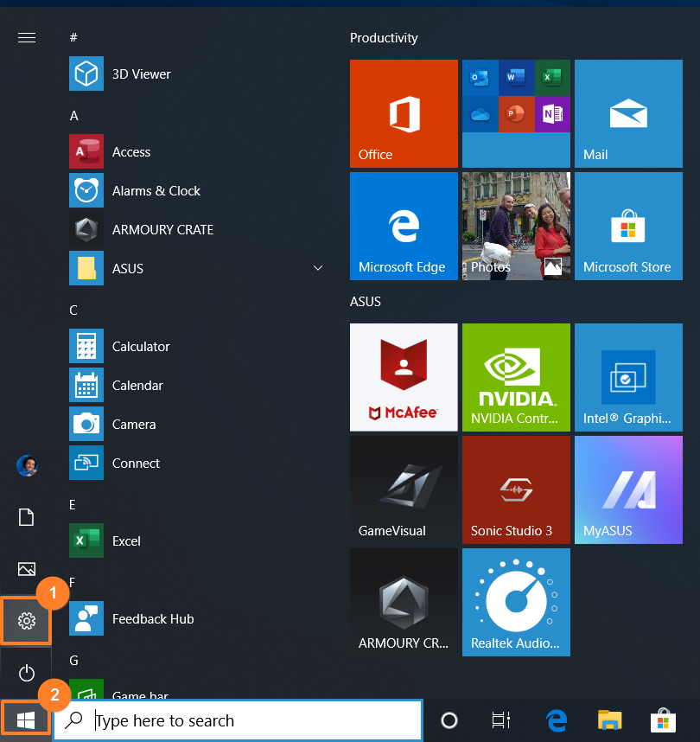
Task: Open the ARMOURY CRATE tile
Action: pos(404,603)
